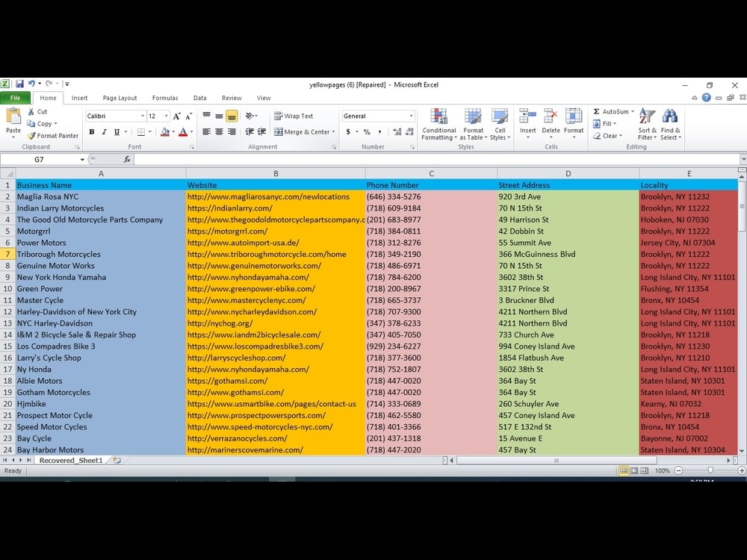Expand Merge & Center dropdown arrow
Image resolution: width=747 pixels, height=560 pixels.
pyautogui.click(x=333, y=132)
